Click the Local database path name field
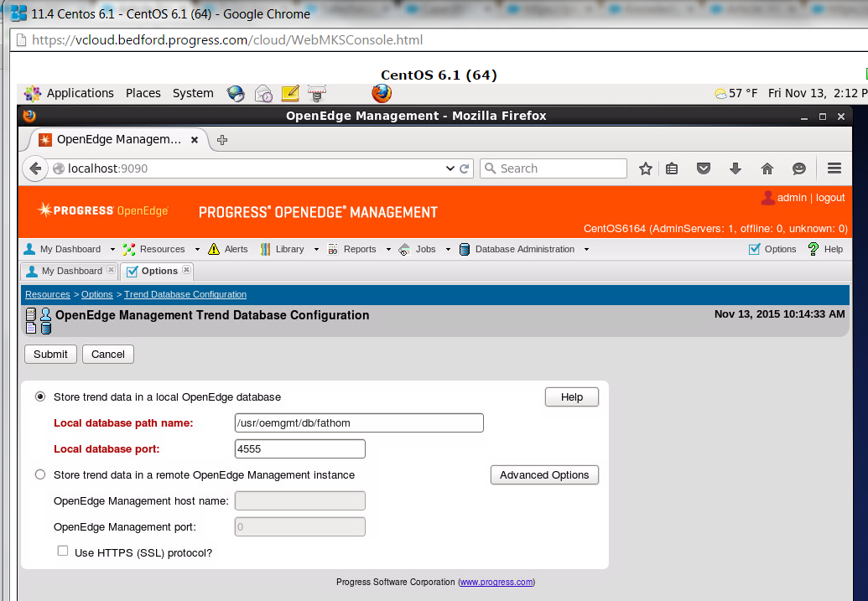This screenshot has height=601, width=868. 359,422
